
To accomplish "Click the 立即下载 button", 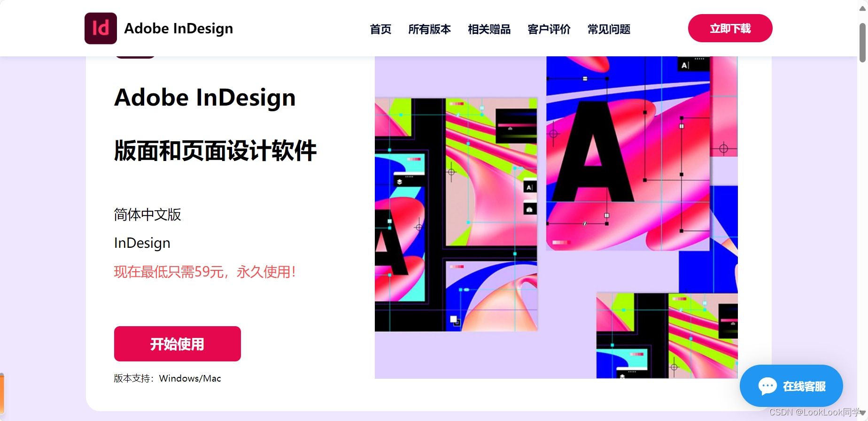I will click(x=730, y=28).
